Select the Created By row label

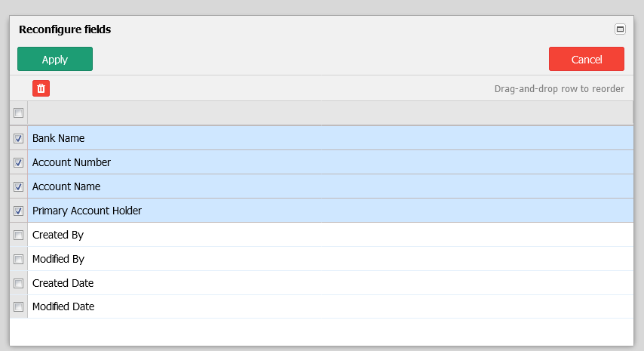(58, 235)
